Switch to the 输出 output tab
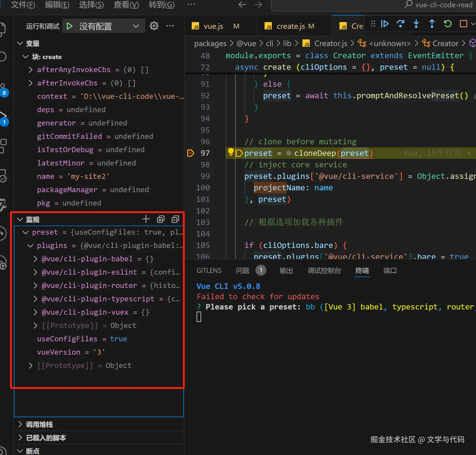 (x=286, y=270)
